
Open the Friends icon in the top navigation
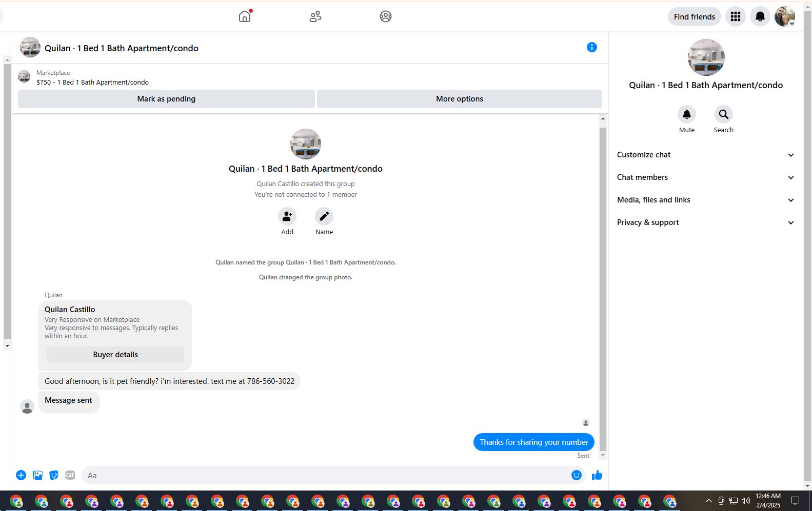coord(315,16)
